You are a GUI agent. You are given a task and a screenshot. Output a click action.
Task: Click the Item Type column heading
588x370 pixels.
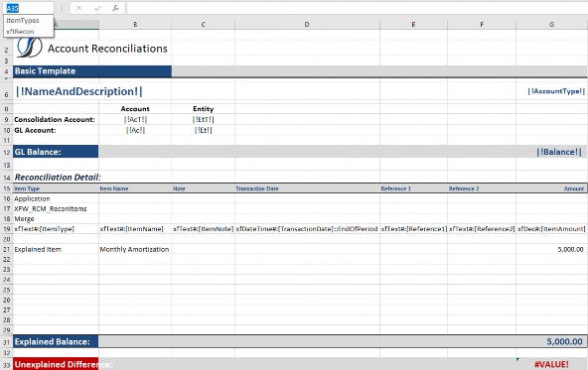pyautogui.click(x=27, y=188)
